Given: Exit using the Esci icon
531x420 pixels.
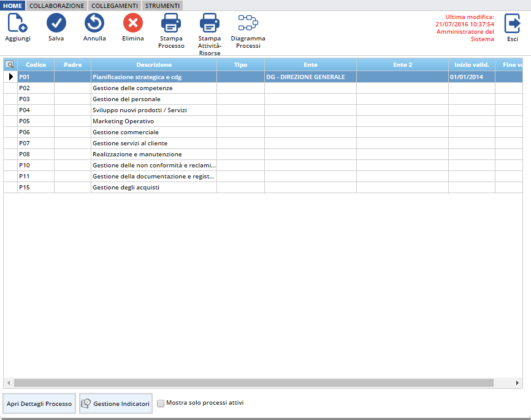Looking at the screenshot, I should [x=512, y=24].
